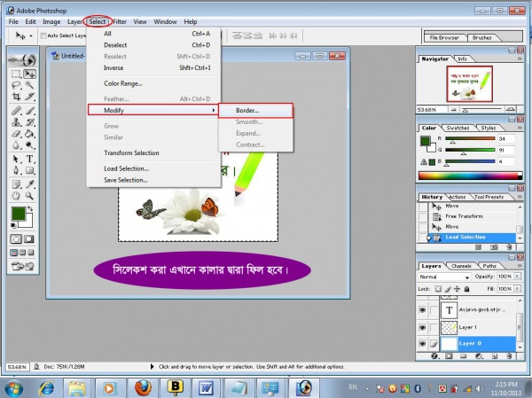Select the Rectangular Marquee tool

click(x=16, y=74)
